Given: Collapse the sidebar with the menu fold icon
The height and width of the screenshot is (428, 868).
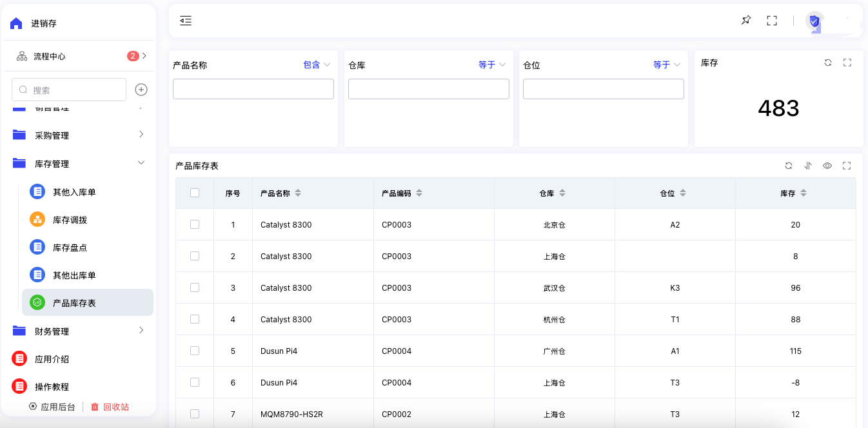Looking at the screenshot, I should (186, 21).
